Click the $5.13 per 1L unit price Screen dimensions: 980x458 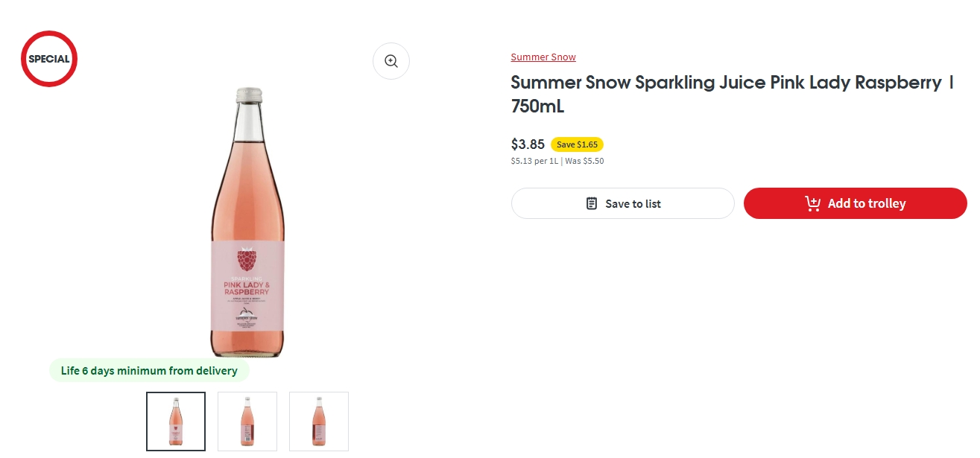tap(534, 161)
